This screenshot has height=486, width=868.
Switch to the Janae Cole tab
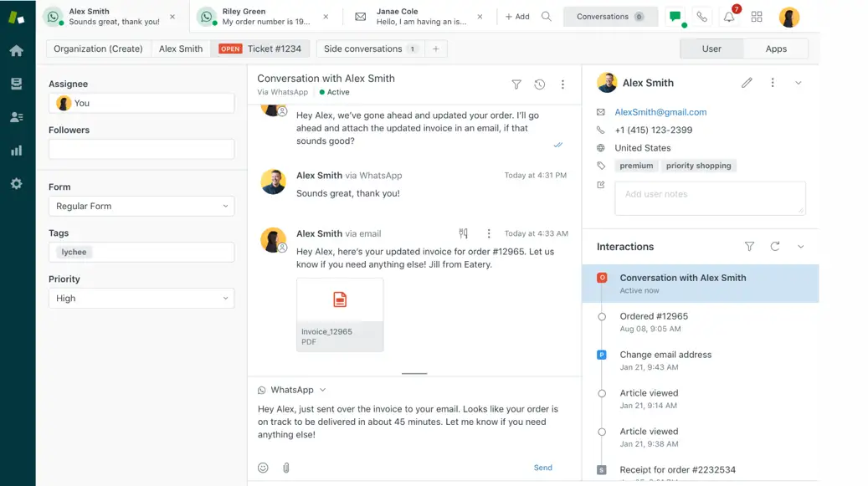click(419, 17)
